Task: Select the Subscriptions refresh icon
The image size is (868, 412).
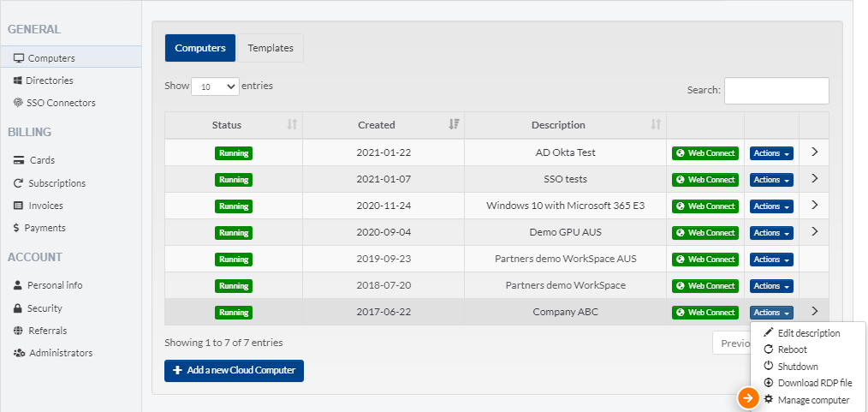Action: click(18, 183)
